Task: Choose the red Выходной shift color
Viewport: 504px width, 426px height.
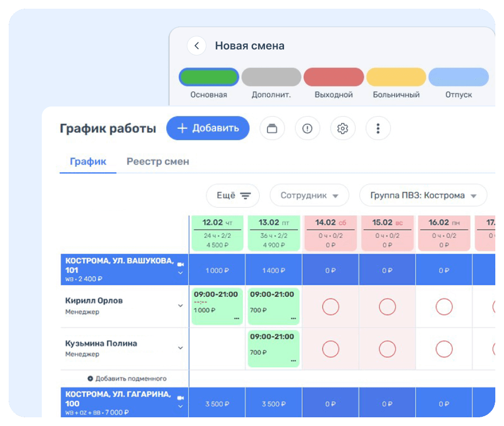Action: tap(333, 78)
